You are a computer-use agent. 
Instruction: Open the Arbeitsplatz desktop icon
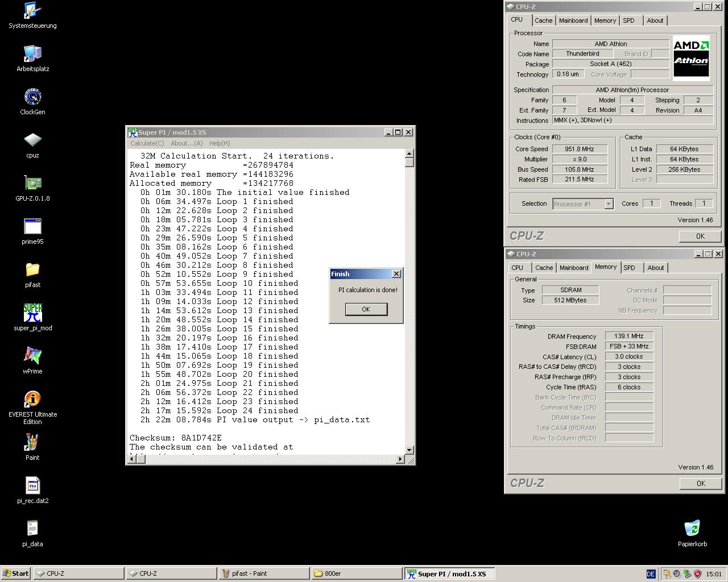click(x=32, y=59)
